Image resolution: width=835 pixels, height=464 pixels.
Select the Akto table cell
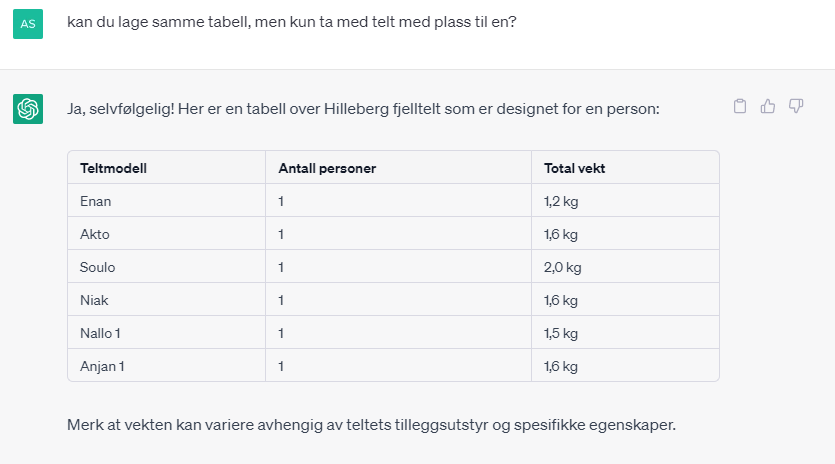point(95,234)
